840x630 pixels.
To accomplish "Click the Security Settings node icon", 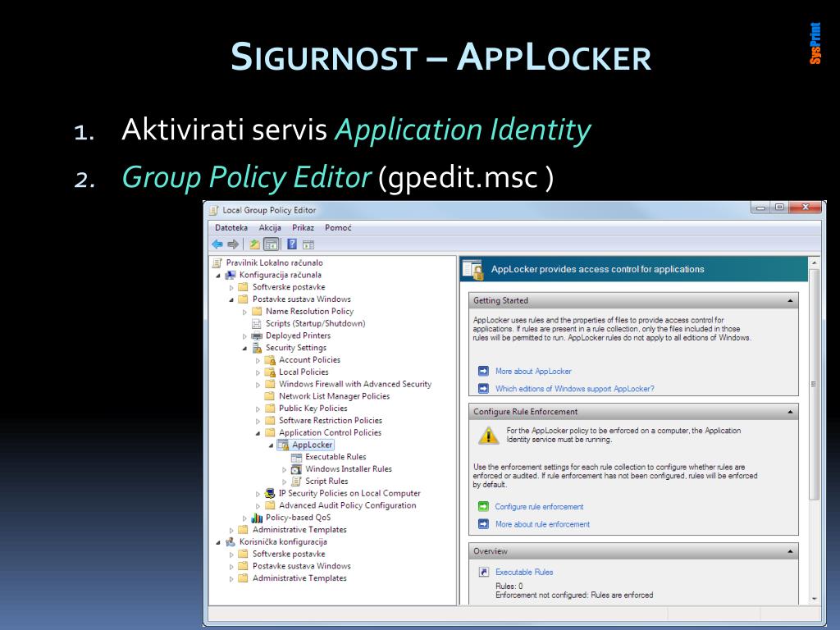I will [x=257, y=348].
